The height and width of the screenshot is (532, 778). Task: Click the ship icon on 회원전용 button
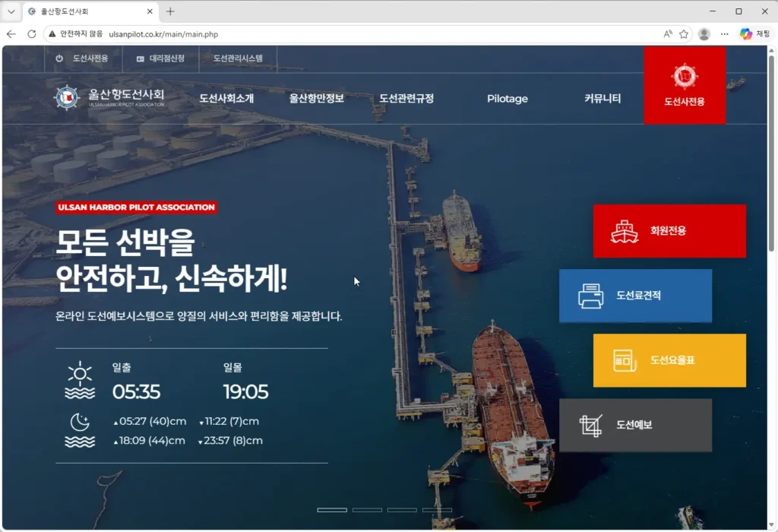625,231
